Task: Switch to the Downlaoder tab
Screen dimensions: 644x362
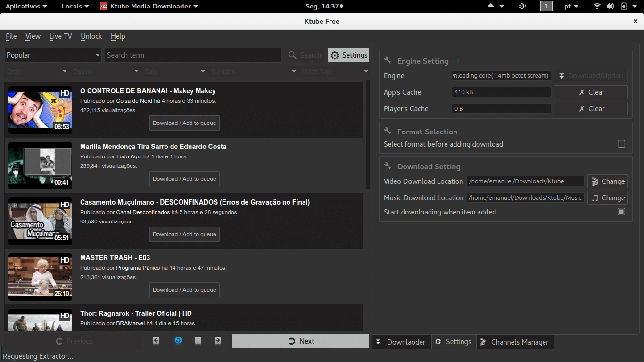Action: tap(402, 342)
